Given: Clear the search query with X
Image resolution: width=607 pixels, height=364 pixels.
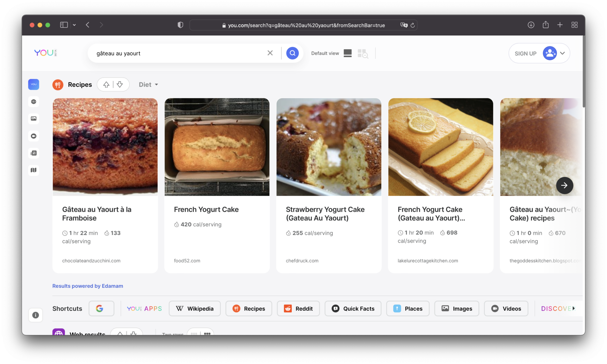Looking at the screenshot, I should [270, 53].
